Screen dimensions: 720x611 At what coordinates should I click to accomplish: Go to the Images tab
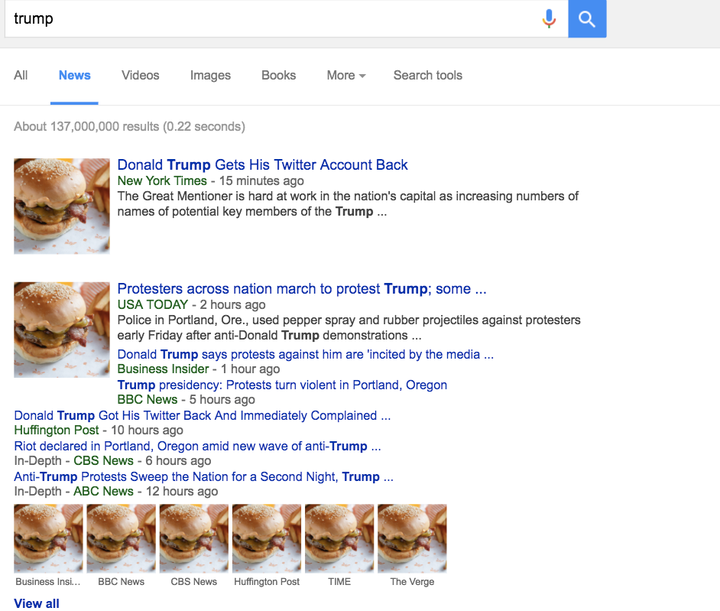click(210, 75)
